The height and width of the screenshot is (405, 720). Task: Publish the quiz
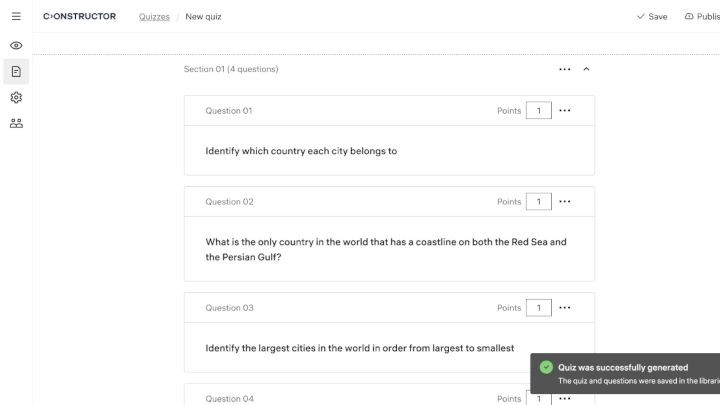702,17
